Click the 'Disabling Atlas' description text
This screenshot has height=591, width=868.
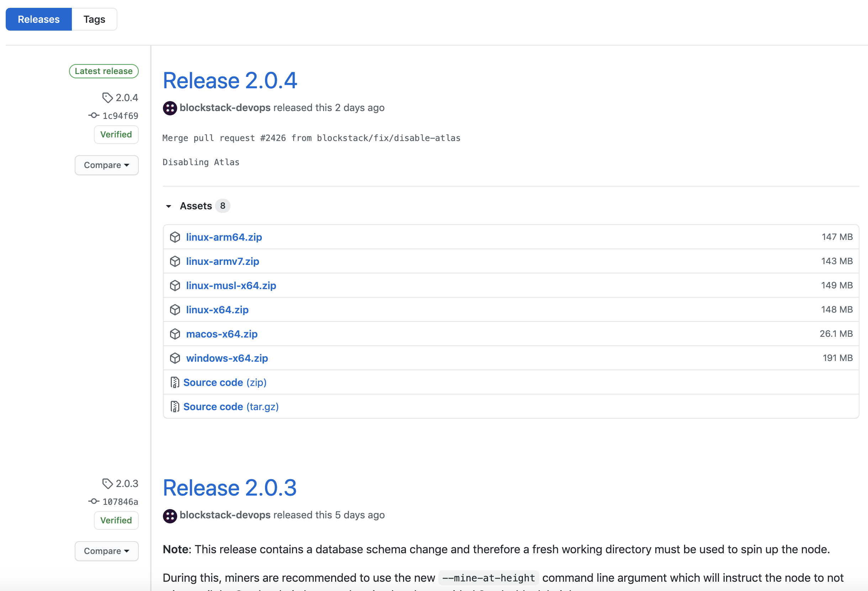201,162
